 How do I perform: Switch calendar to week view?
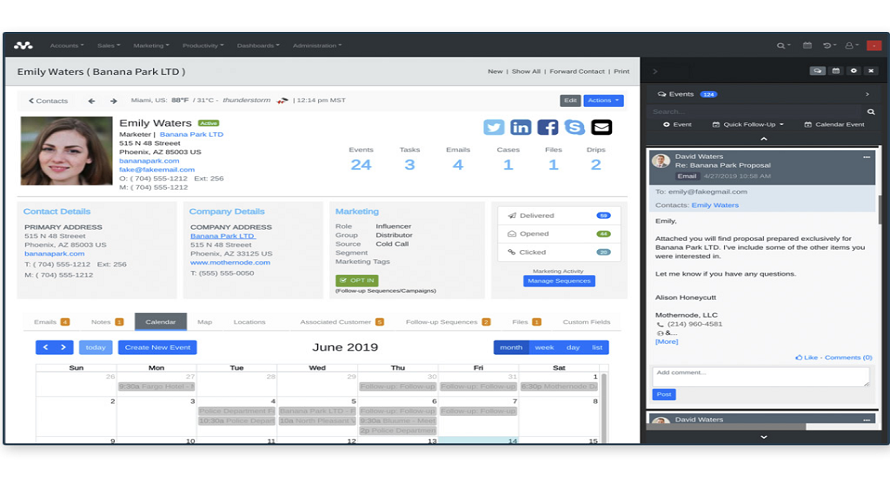[544, 347]
